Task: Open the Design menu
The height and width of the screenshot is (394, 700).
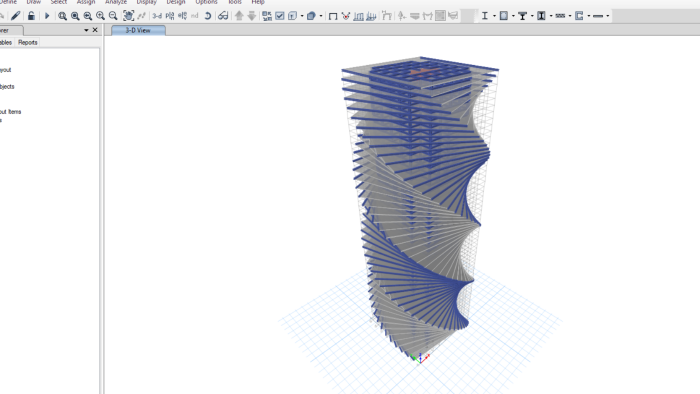Action: (x=176, y=2)
